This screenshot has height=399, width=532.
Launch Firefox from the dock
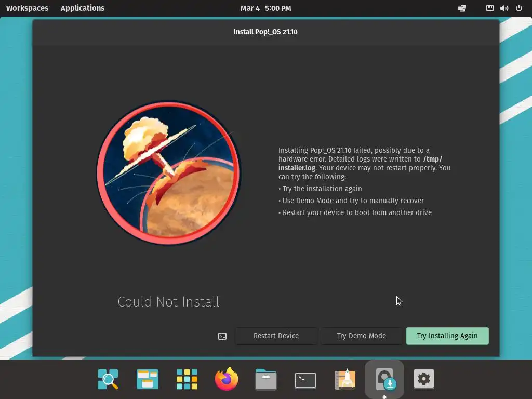(x=227, y=379)
